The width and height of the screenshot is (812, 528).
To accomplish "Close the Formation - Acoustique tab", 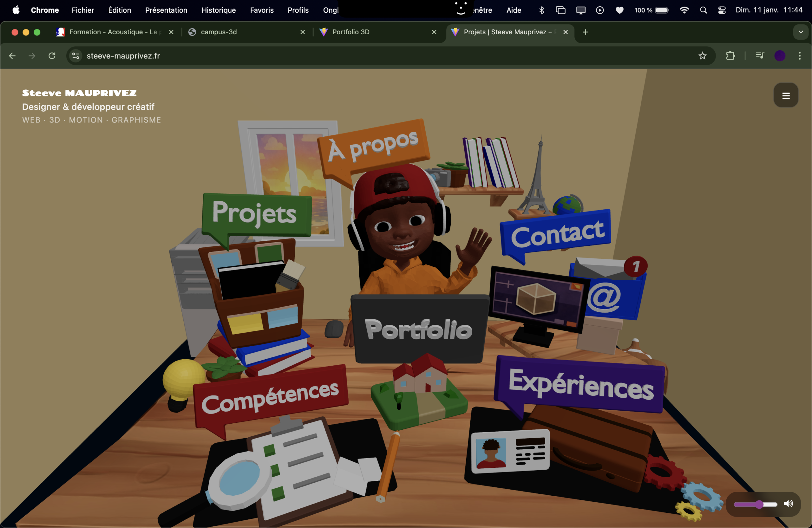I will coord(171,32).
